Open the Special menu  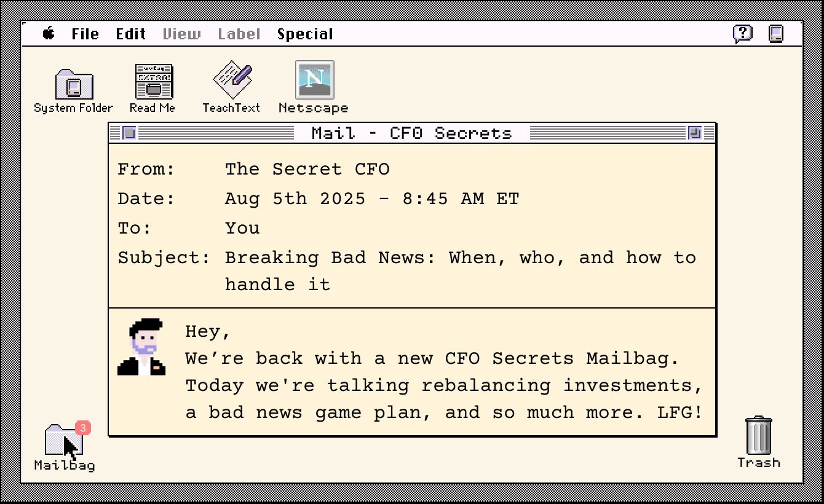[305, 34]
